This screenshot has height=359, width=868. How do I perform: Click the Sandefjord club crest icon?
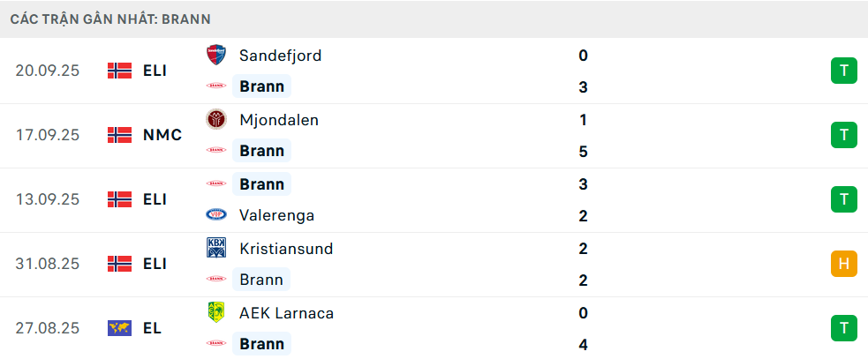pos(215,55)
